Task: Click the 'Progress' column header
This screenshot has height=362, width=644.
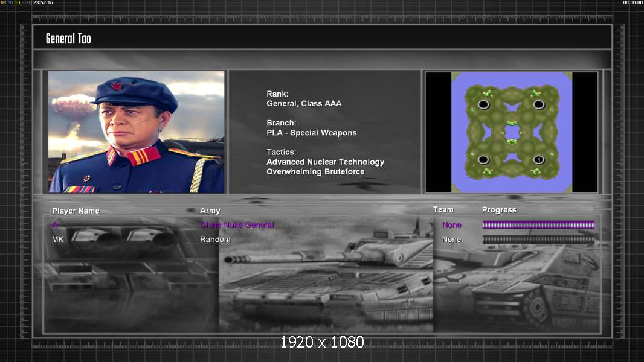Action: coord(499,210)
